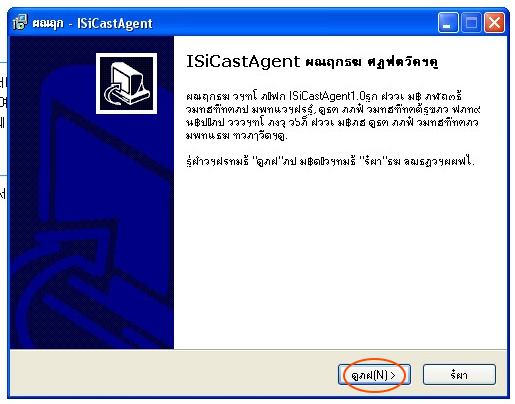Close the ISiCastAgent installer window

coord(494,23)
